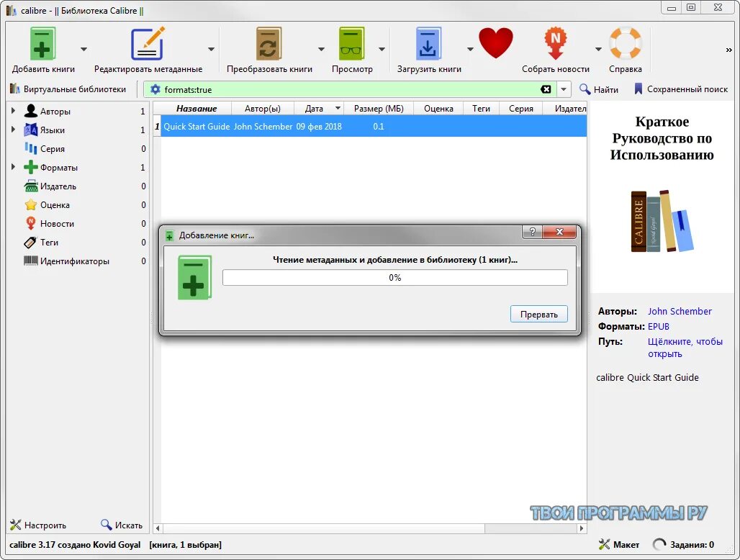The height and width of the screenshot is (560, 740).
Task: Click the 0% progress bar in the dialog
Action: [x=395, y=277]
